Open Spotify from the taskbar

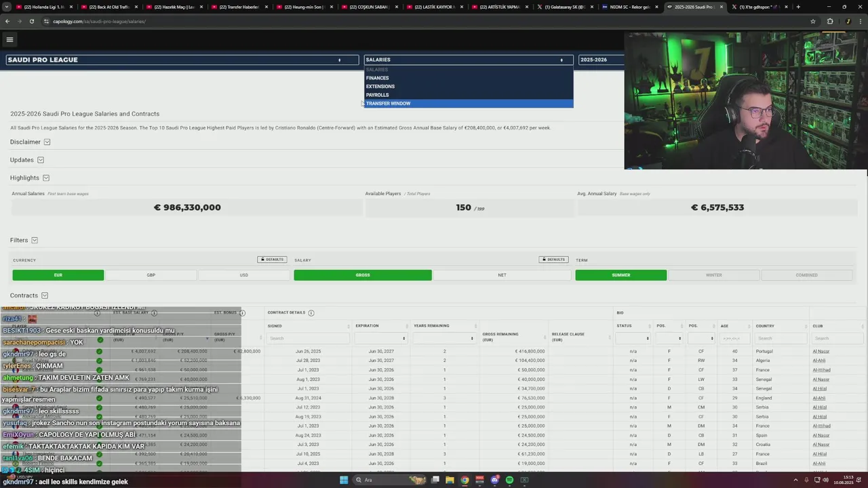click(509, 480)
